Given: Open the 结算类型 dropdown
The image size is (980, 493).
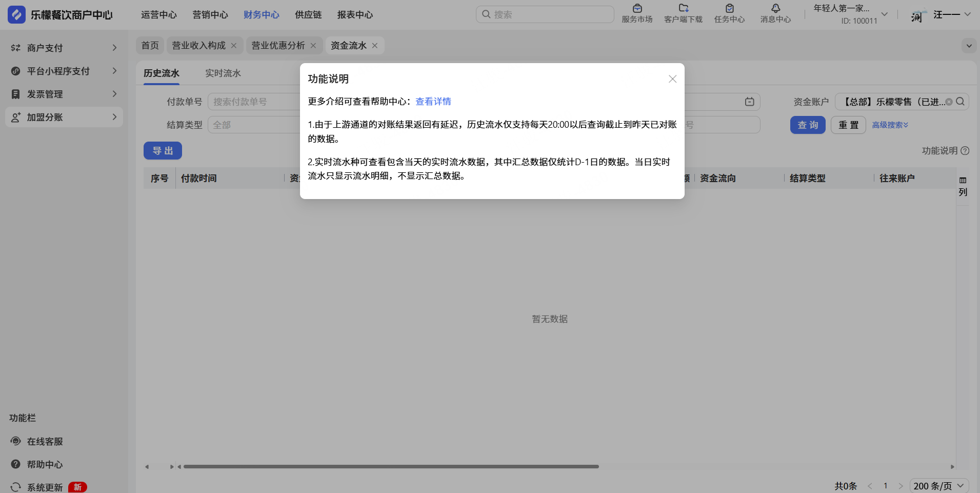Looking at the screenshot, I should 254,125.
